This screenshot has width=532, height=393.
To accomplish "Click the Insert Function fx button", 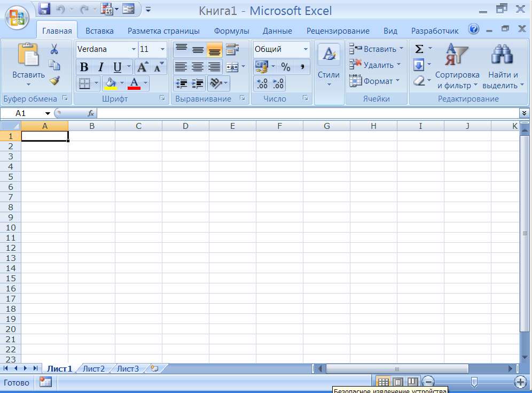I will [91, 113].
